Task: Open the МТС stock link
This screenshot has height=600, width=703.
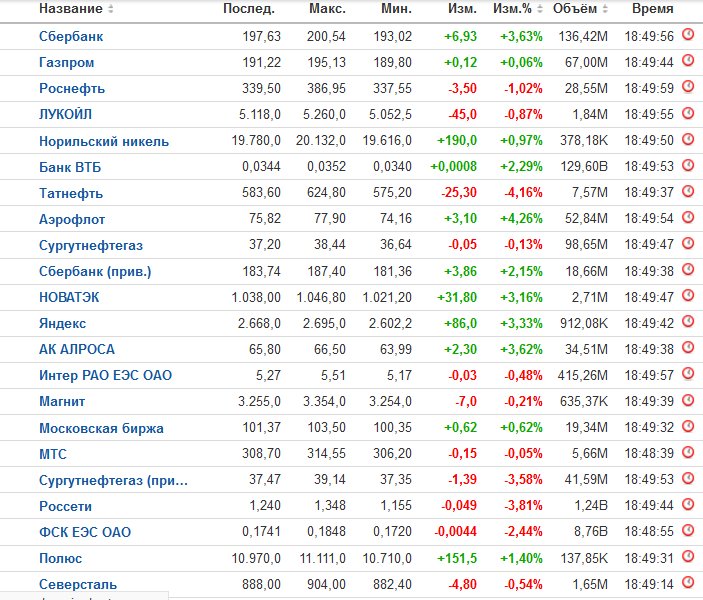Action: point(52,454)
